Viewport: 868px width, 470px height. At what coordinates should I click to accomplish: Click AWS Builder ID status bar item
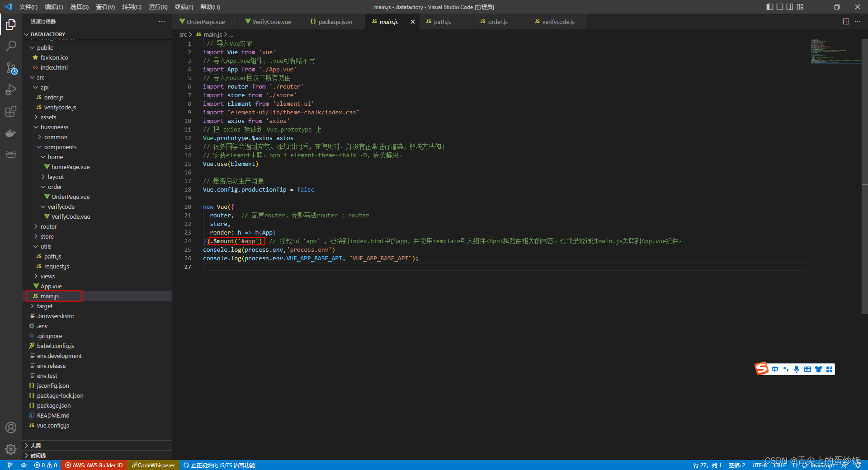tap(94, 465)
